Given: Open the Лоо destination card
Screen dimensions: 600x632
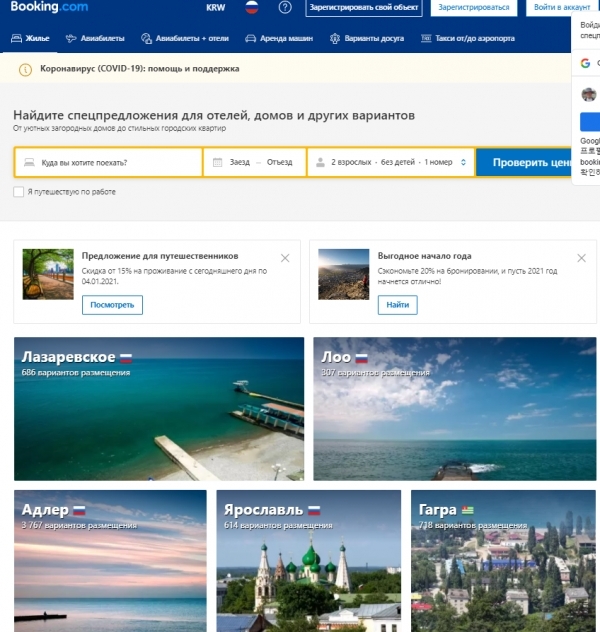Looking at the screenshot, I should [455, 409].
